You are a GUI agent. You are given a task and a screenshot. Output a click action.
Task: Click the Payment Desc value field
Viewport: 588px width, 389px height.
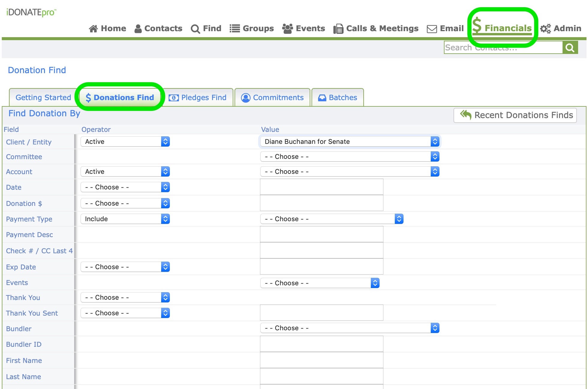pyautogui.click(x=322, y=234)
